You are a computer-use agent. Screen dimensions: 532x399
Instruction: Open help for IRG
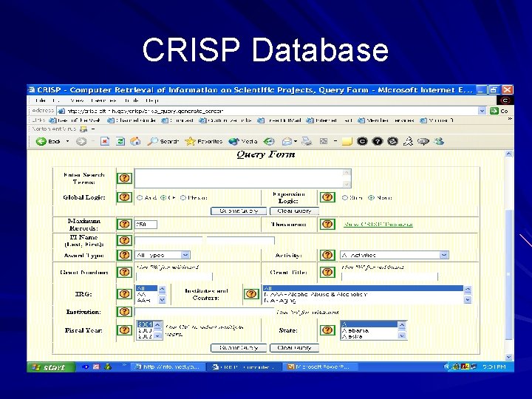click(x=125, y=294)
